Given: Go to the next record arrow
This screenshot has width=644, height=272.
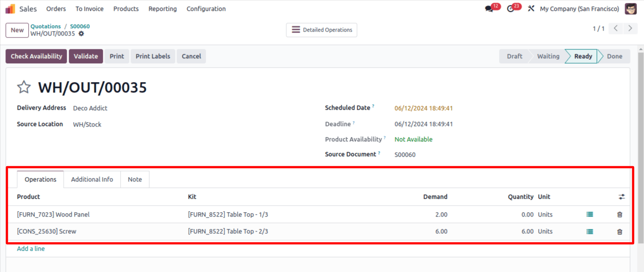Looking at the screenshot, I should click(630, 29).
